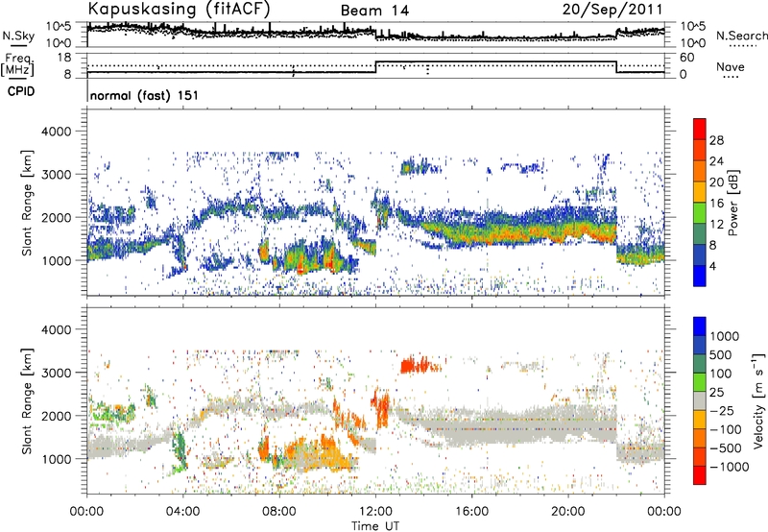Click the power panel 'Slant Range [km]' label

point(27,203)
